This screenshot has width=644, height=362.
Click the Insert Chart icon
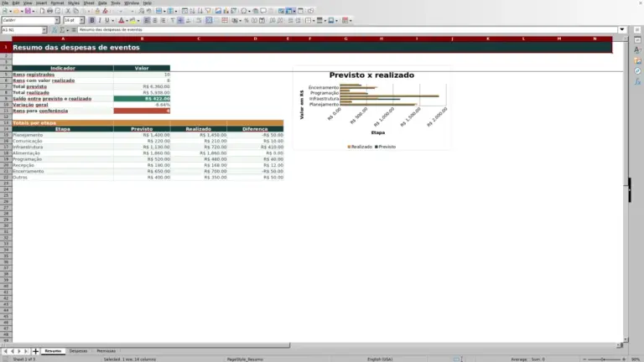coord(226,11)
